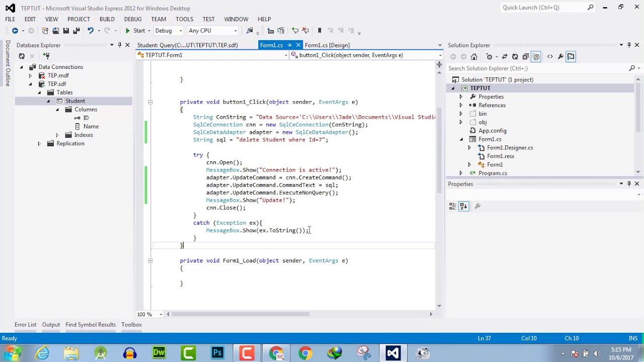
Task: Pin the Form1.cs tab
Action: coord(289,45)
